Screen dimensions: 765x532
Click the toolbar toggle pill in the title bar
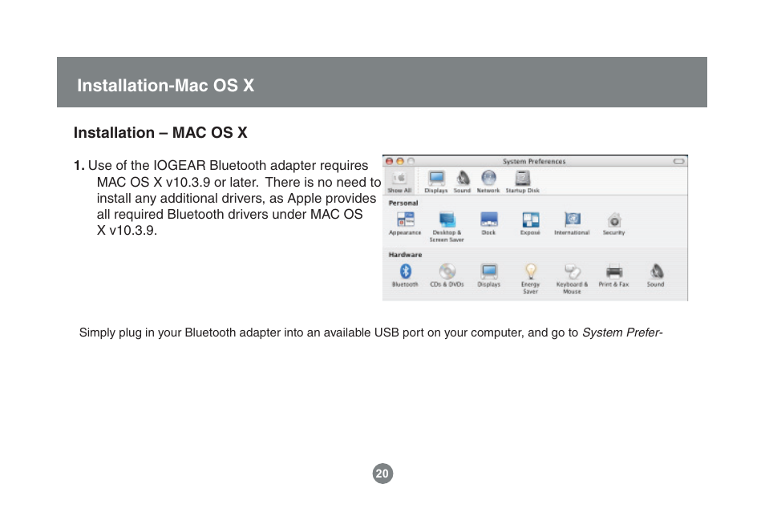pyautogui.click(x=678, y=161)
